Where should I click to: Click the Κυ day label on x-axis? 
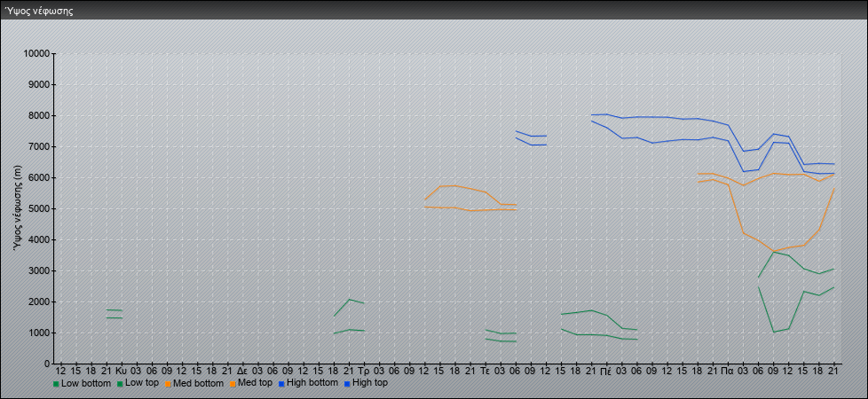[122, 370]
